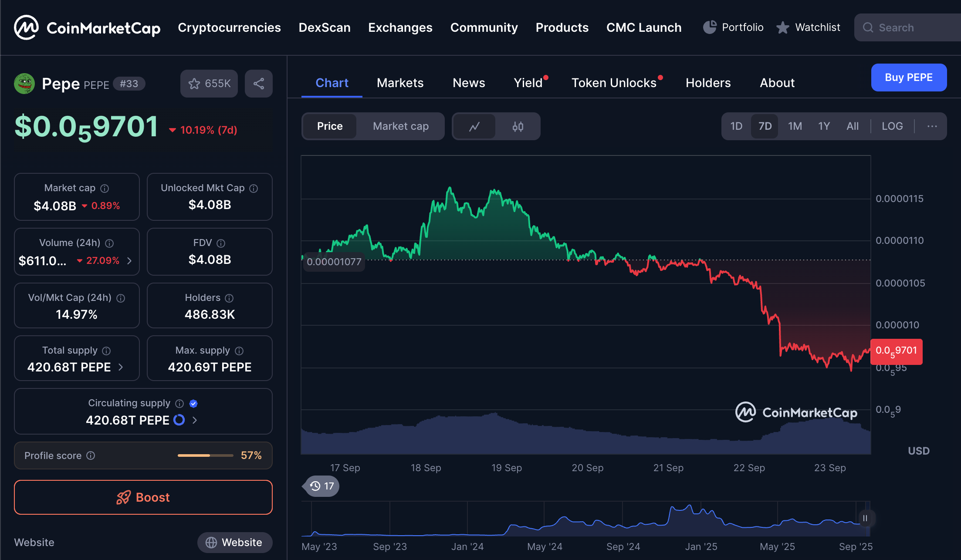Click the share icon button

[259, 84]
